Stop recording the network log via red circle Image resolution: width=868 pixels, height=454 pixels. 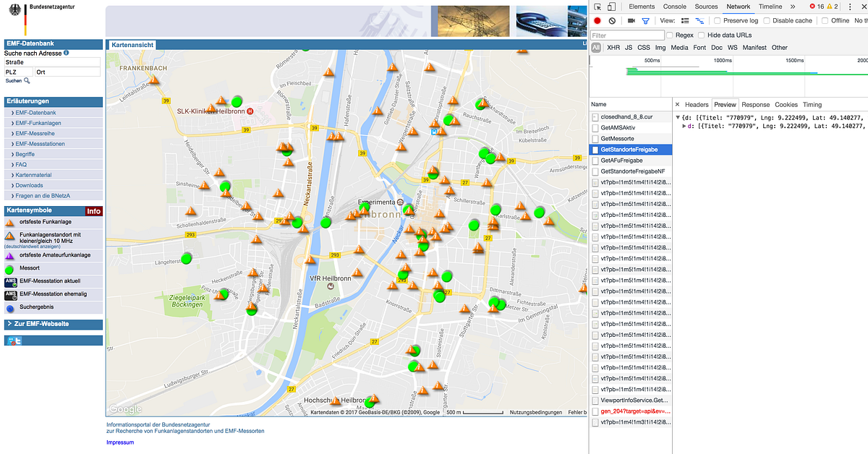pos(597,21)
